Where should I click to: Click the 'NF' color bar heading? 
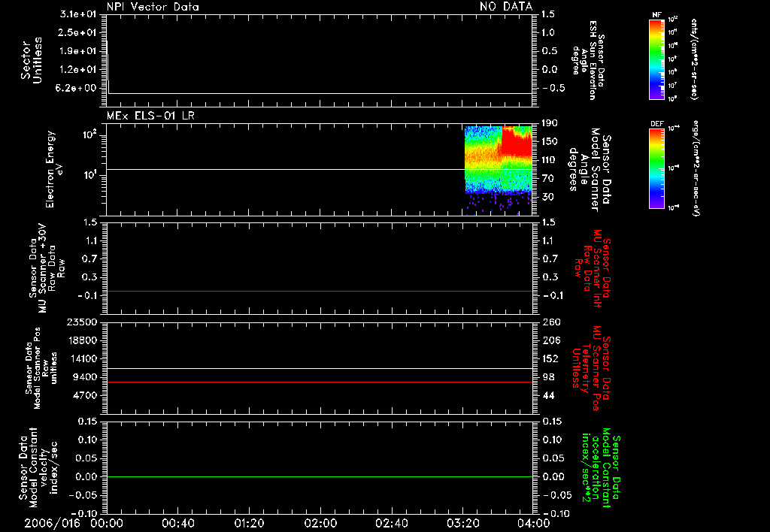pyautogui.click(x=656, y=15)
